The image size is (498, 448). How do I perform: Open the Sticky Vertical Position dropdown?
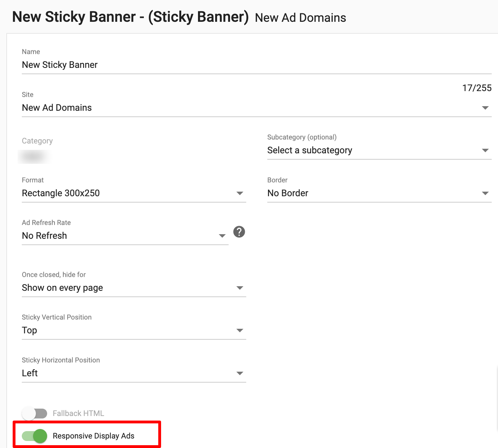click(x=240, y=330)
